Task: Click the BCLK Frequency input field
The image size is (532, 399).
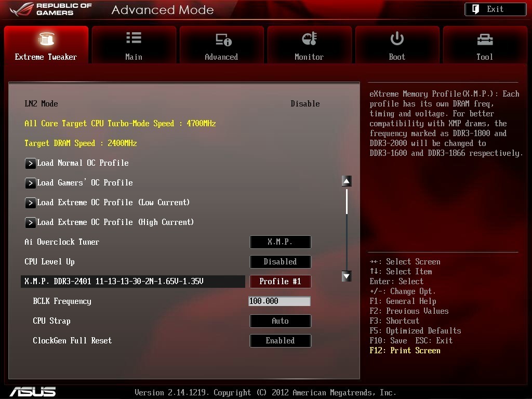Action: coord(280,301)
